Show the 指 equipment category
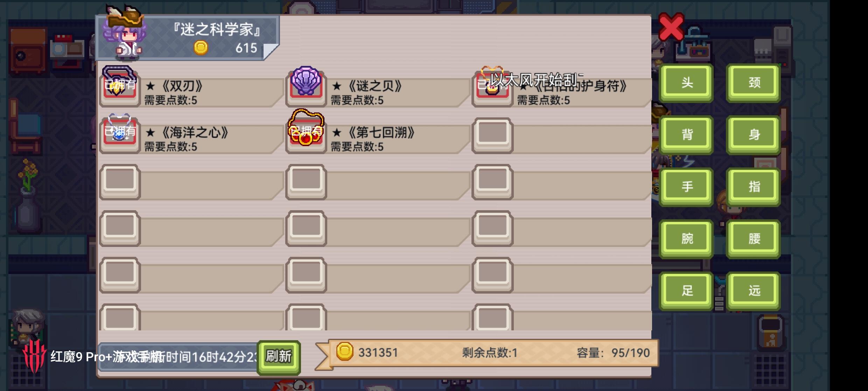This screenshot has height=391, width=868. click(x=754, y=186)
